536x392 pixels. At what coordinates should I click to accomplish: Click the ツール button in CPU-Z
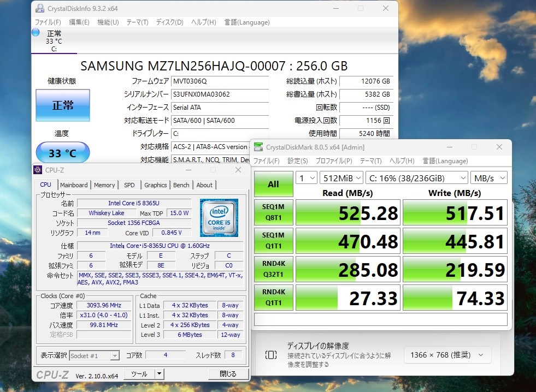[139, 374]
